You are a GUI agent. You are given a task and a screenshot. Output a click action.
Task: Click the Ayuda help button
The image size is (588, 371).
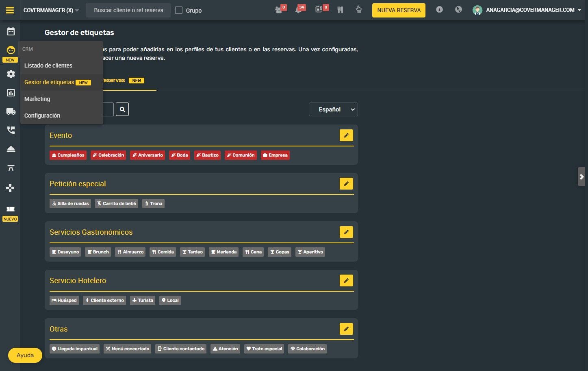coord(25,355)
